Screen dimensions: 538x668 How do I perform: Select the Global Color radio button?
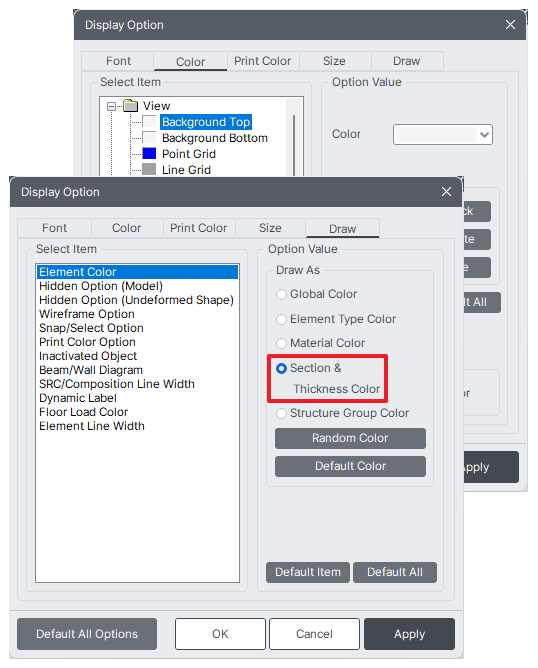(x=281, y=294)
